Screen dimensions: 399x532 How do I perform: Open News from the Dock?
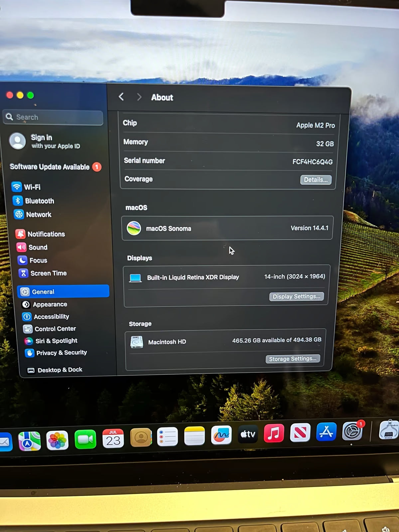tap(300, 433)
